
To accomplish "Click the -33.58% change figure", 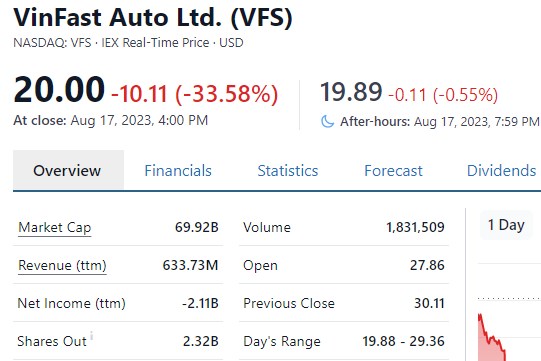I will [227, 94].
